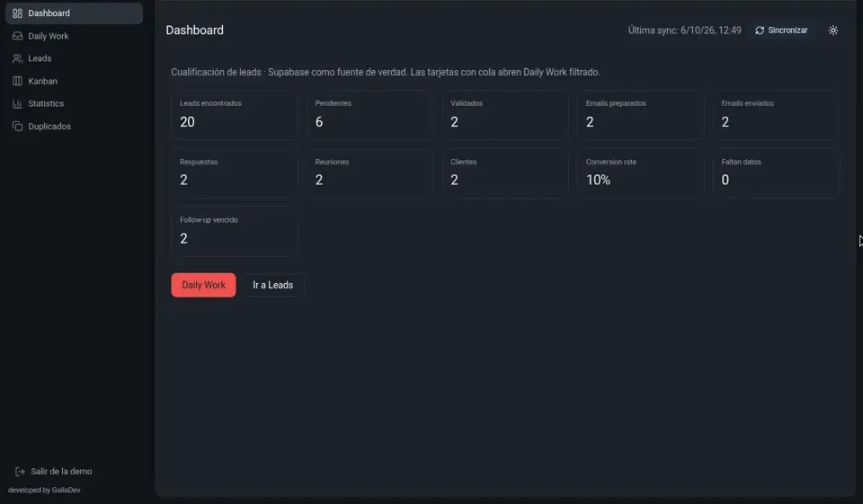Click the red Daily Work button
Image resolution: width=863 pixels, height=504 pixels.
(x=203, y=285)
